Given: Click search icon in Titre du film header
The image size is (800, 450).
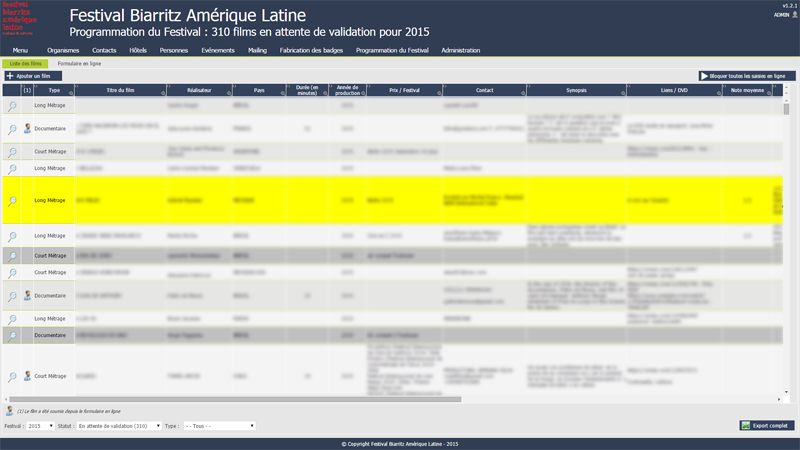Looking at the screenshot, I should [x=163, y=93].
